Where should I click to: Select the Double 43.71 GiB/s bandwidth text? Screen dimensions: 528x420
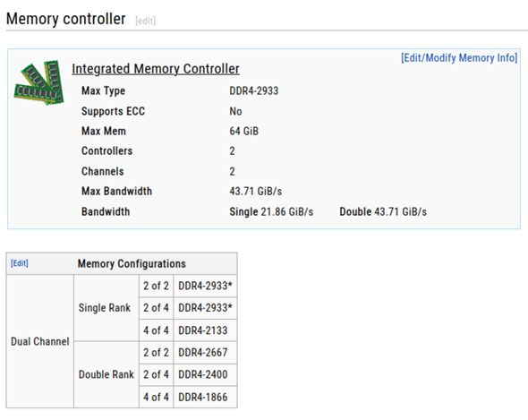[x=383, y=211]
